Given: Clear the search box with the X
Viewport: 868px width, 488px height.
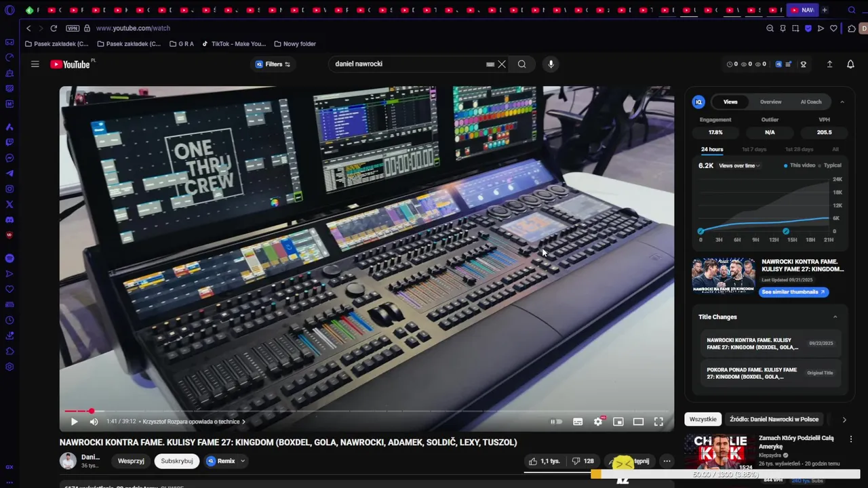Looking at the screenshot, I should (502, 64).
